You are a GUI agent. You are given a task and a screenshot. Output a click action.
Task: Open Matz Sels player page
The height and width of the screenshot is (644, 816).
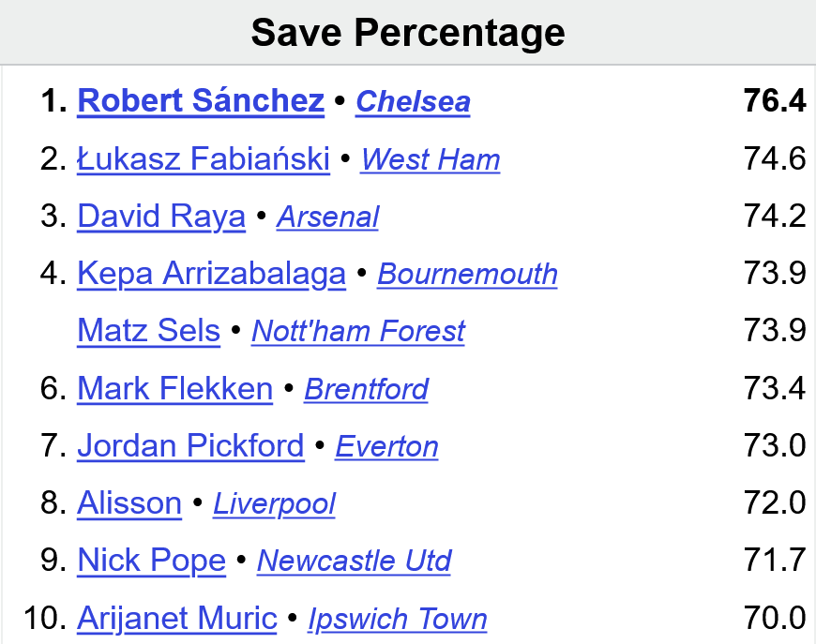(x=149, y=330)
